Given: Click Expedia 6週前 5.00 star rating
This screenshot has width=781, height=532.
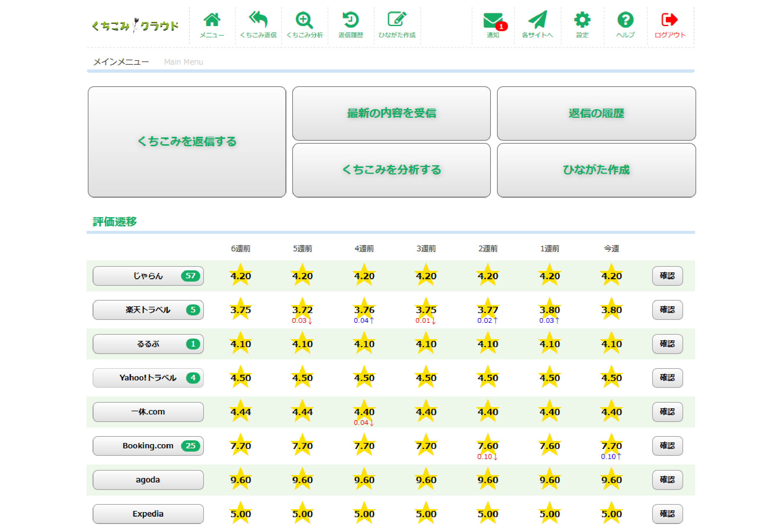Looking at the screenshot, I should 241,513.
